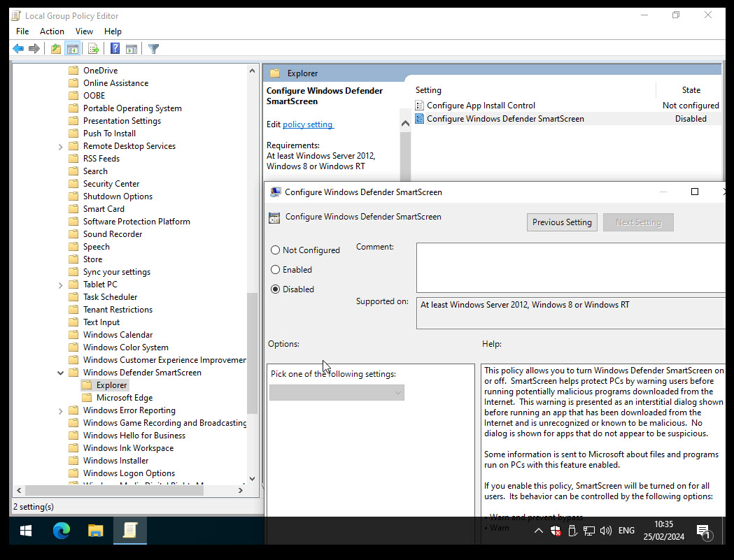
Task: Expand the Windows Error Reporting tree node
Action: pos(60,410)
